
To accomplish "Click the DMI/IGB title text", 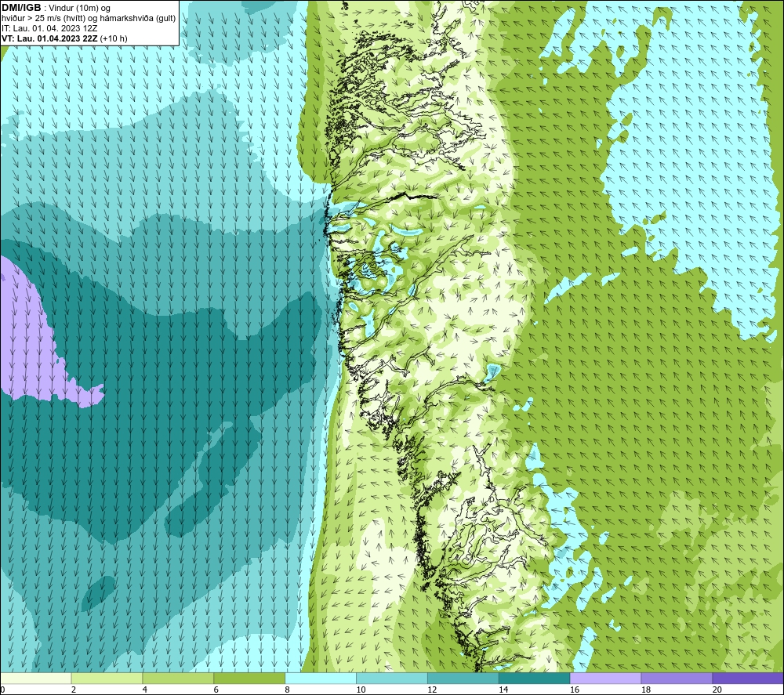I will [21, 8].
